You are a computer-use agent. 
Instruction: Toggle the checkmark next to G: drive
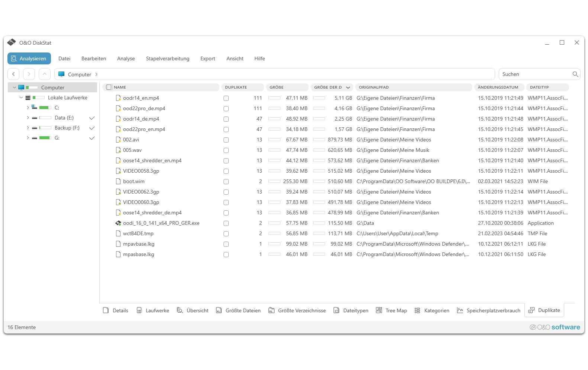92,138
